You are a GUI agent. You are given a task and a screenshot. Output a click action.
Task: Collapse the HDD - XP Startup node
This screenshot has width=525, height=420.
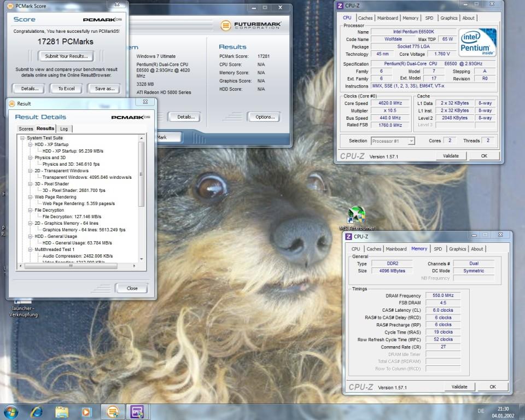30,144
